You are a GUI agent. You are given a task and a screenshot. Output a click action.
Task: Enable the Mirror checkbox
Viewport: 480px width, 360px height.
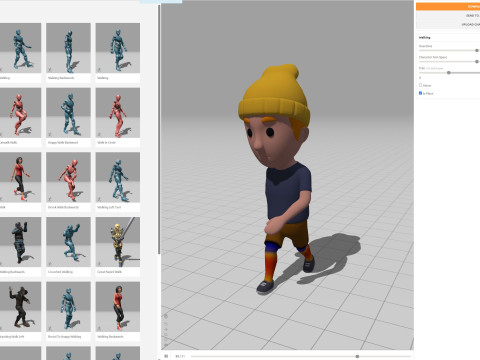click(420, 85)
